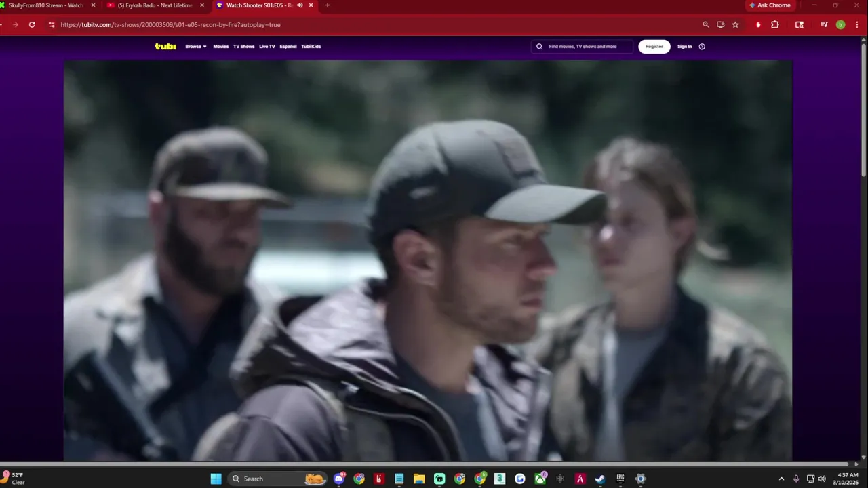Reload the page
The image size is (868, 488).
click(x=32, y=24)
